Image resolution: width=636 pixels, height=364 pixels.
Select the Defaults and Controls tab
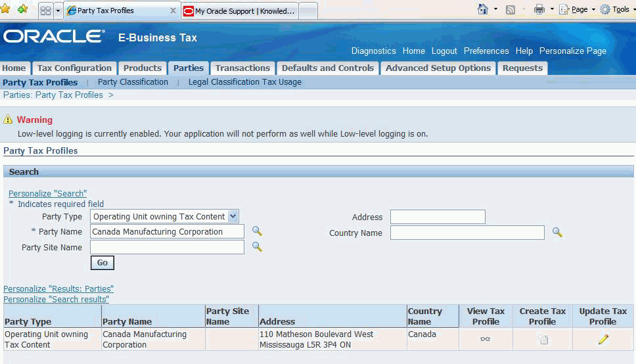(x=328, y=68)
